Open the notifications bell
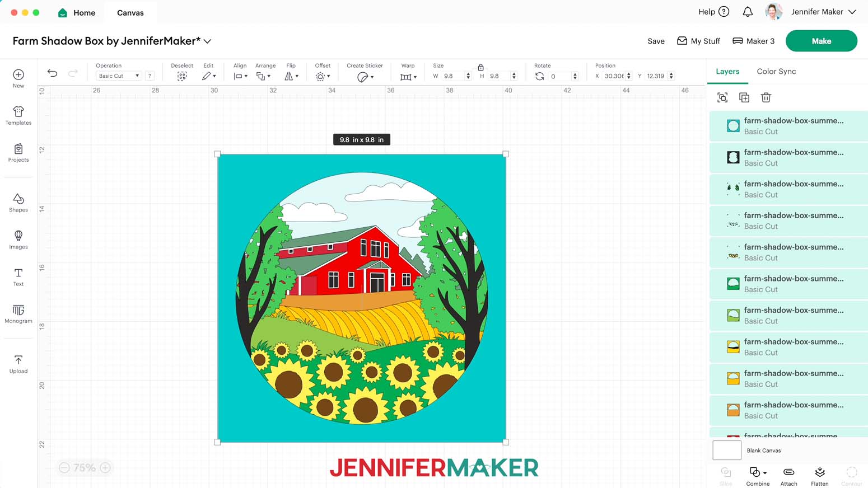Screen dimensions: 868x488 point(748,11)
